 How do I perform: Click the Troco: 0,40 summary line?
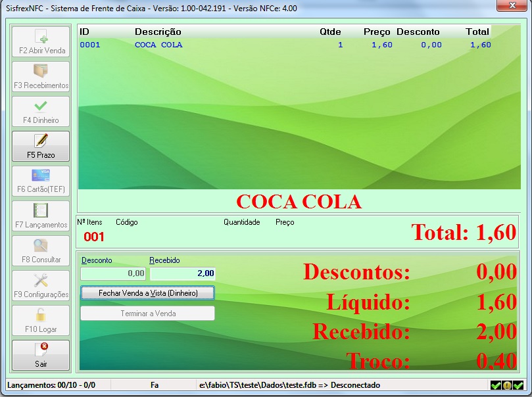pyautogui.click(x=431, y=361)
